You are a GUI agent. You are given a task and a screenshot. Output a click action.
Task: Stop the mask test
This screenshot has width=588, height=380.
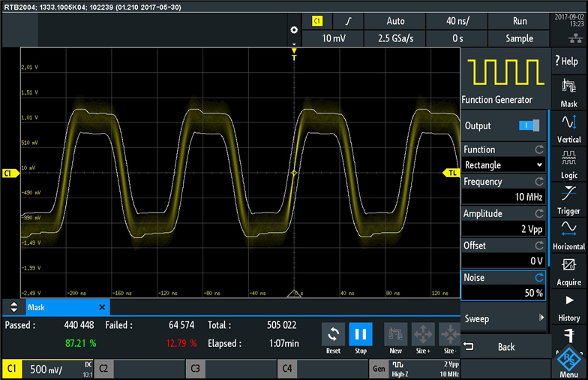pos(360,336)
